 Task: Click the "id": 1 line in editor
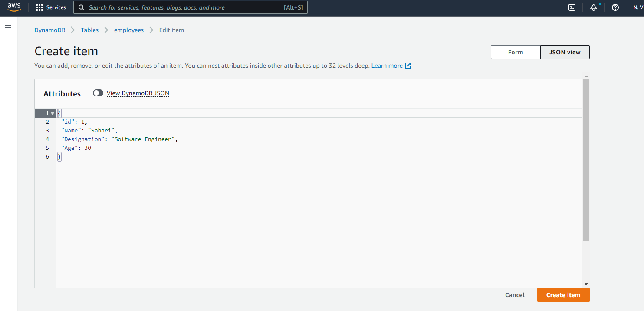coord(74,122)
